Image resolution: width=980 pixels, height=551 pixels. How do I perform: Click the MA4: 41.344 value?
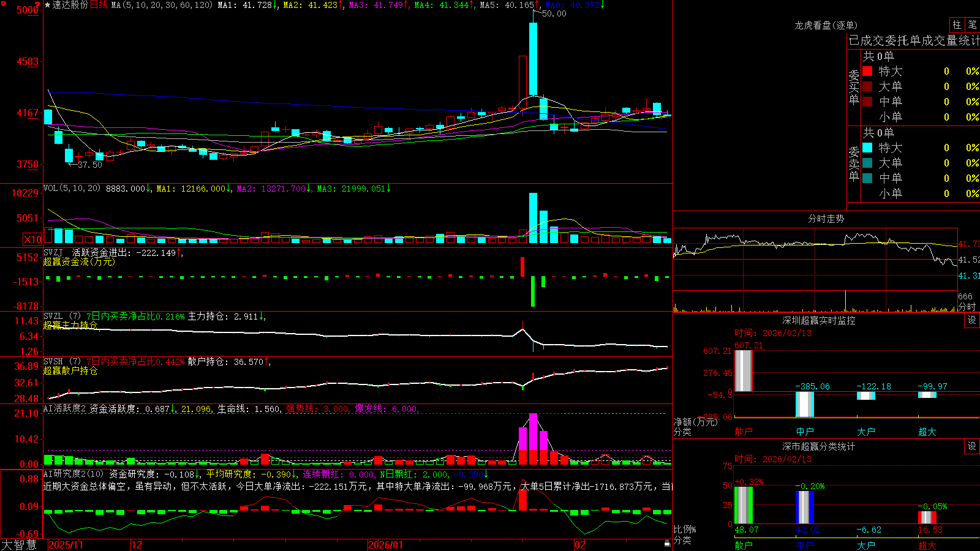[442, 5]
